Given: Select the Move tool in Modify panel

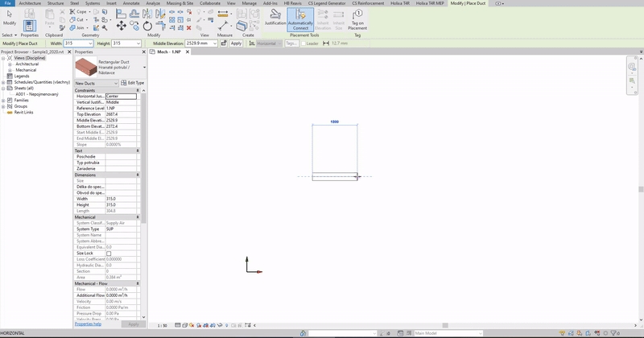Looking at the screenshot, I should (122, 26).
